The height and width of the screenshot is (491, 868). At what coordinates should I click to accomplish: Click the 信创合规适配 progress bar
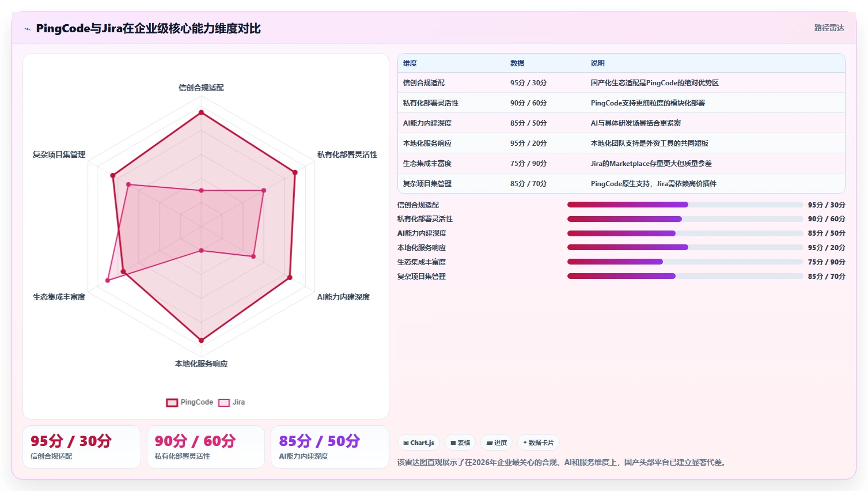click(x=685, y=205)
